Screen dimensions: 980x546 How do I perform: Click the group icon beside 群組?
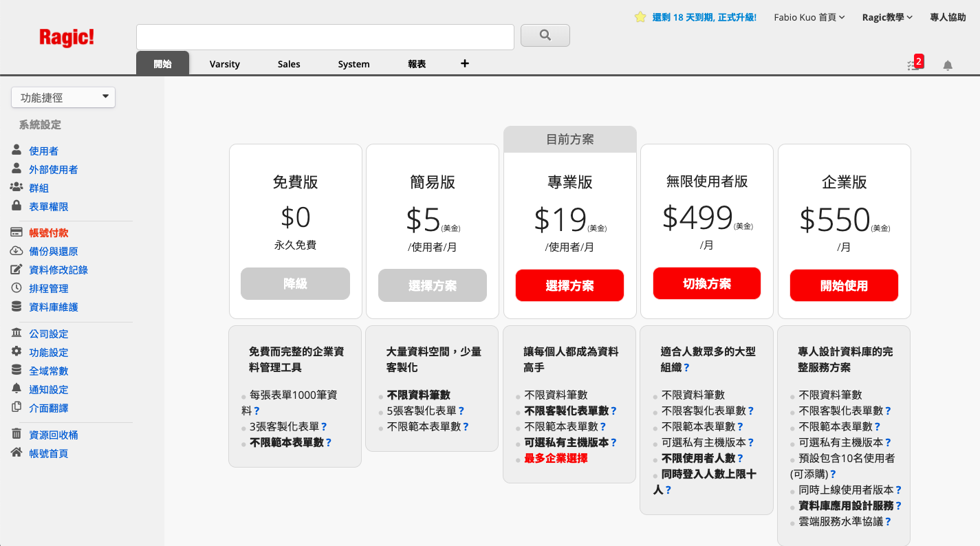pos(17,187)
